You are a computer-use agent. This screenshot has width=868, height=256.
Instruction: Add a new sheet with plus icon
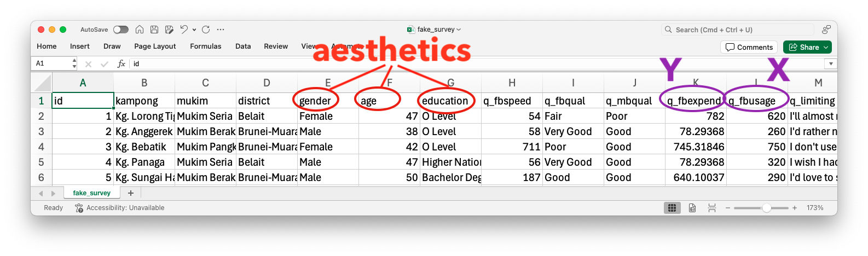[130, 193]
